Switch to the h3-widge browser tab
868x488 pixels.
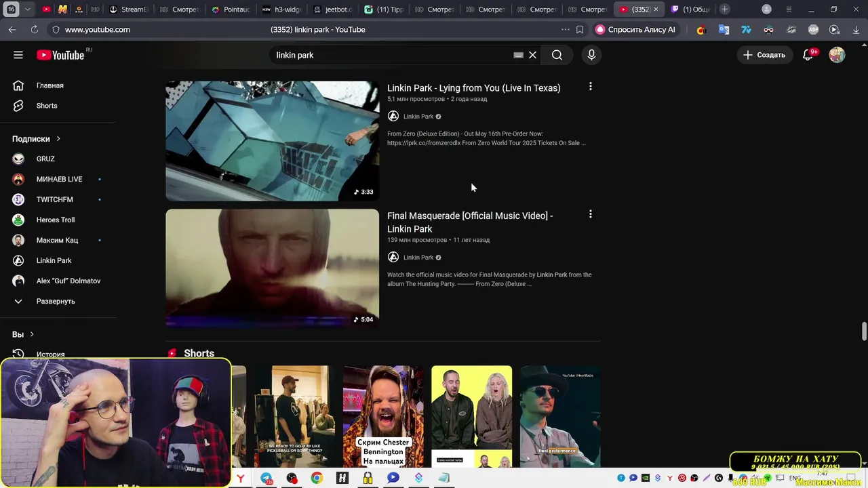(x=281, y=9)
